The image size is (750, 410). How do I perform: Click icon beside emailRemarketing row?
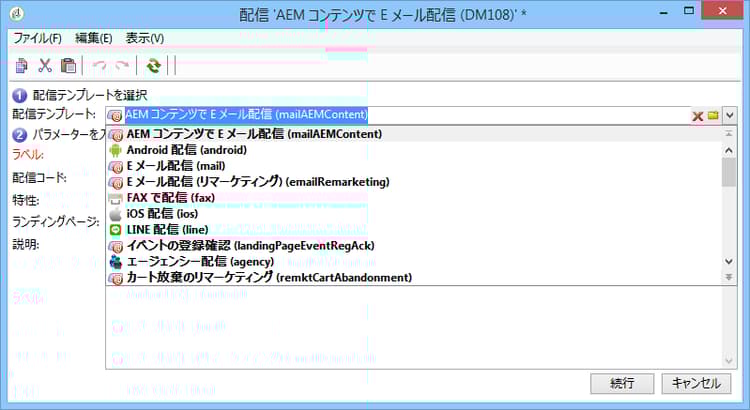coord(115,182)
